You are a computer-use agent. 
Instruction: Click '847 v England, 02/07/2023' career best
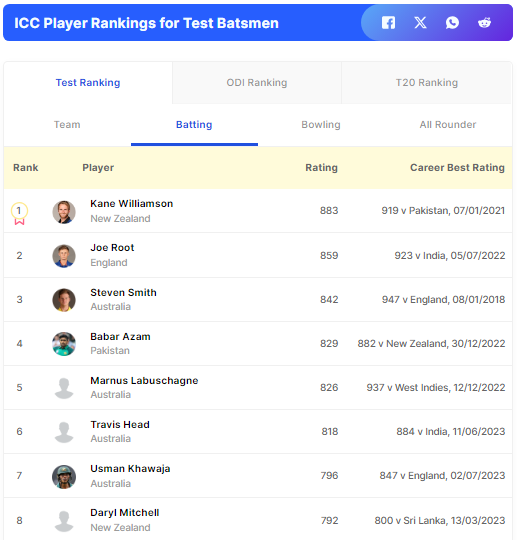click(442, 476)
